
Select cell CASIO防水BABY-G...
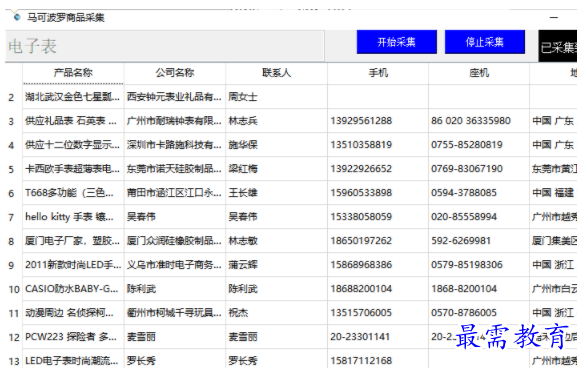click(73, 289)
